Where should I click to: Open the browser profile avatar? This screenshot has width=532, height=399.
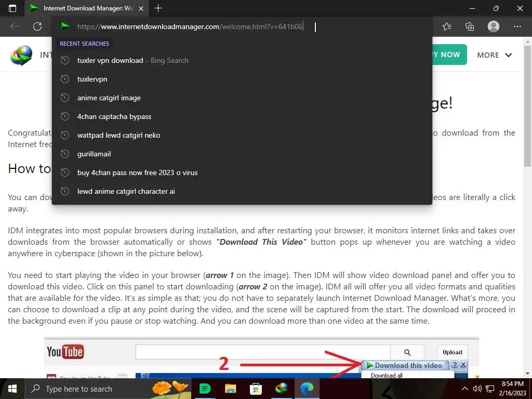point(494,26)
